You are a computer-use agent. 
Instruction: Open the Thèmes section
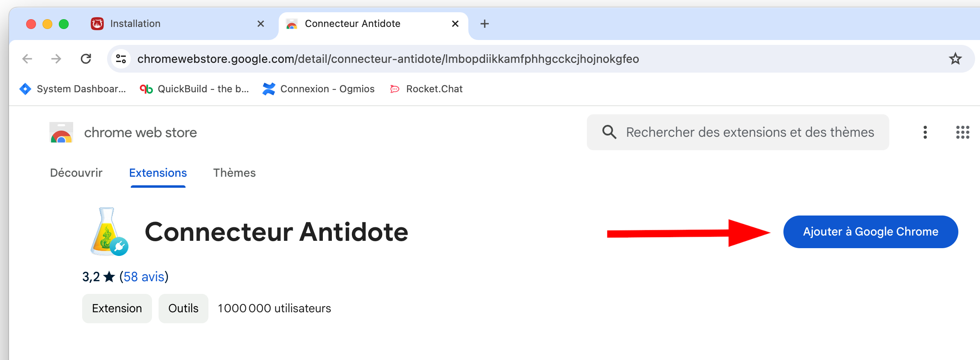(234, 173)
